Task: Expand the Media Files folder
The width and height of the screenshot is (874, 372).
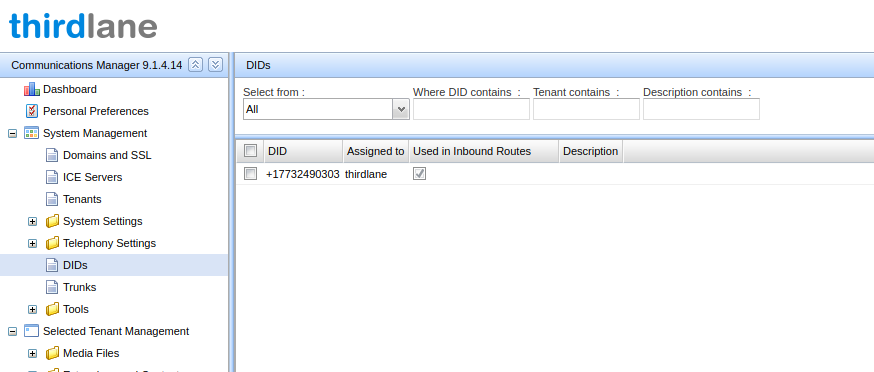Action: pyautogui.click(x=32, y=354)
